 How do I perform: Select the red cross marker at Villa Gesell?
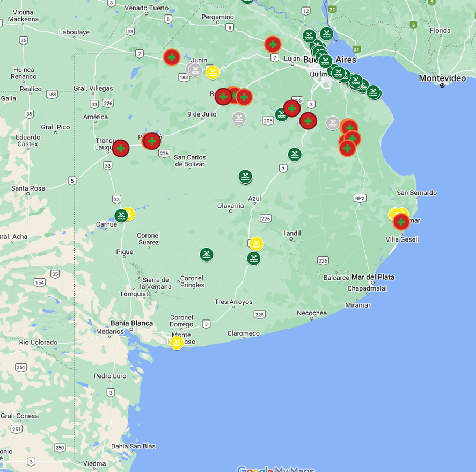[401, 221]
